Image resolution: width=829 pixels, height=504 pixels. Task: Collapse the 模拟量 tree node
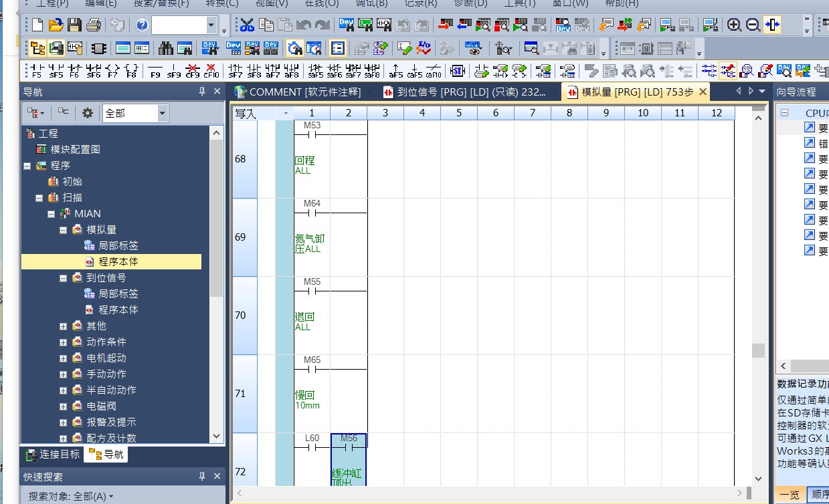click(x=63, y=230)
